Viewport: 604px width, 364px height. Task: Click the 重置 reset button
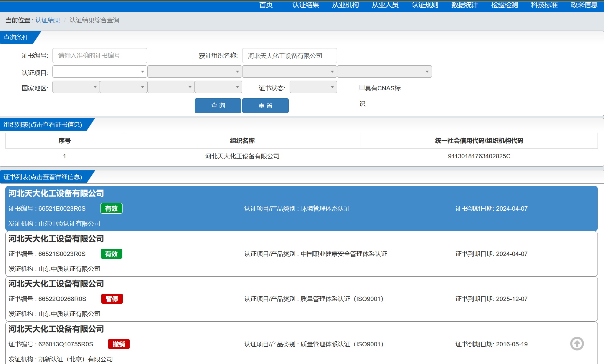point(265,105)
